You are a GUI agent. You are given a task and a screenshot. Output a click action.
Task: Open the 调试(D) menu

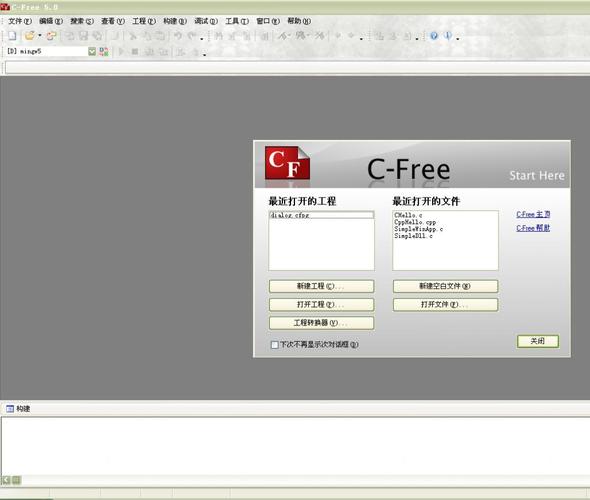(x=206, y=21)
